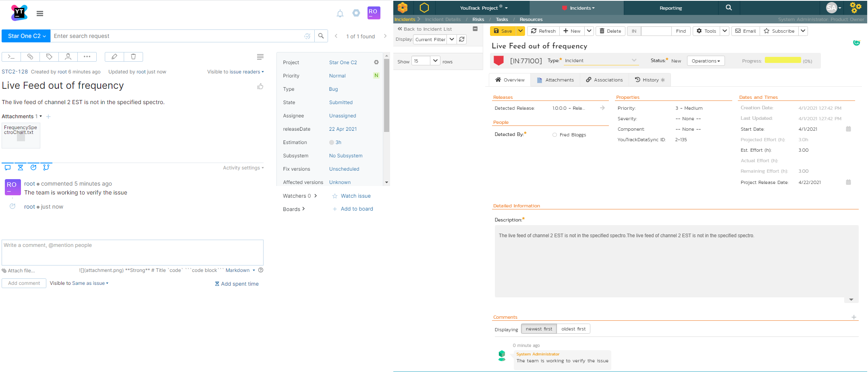Select the Fred Bloggs radio option
The height and width of the screenshot is (372, 868).
coord(555,135)
